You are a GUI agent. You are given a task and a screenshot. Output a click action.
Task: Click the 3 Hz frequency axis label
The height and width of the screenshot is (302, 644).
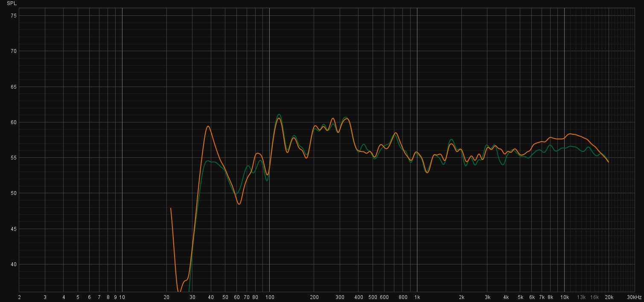(45, 297)
